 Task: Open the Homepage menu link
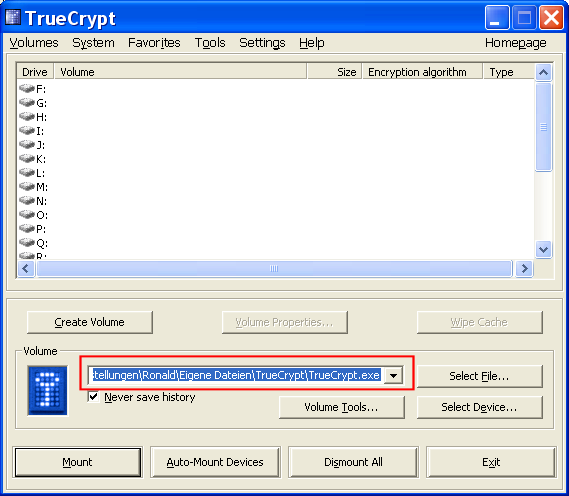pyautogui.click(x=516, y=43)
